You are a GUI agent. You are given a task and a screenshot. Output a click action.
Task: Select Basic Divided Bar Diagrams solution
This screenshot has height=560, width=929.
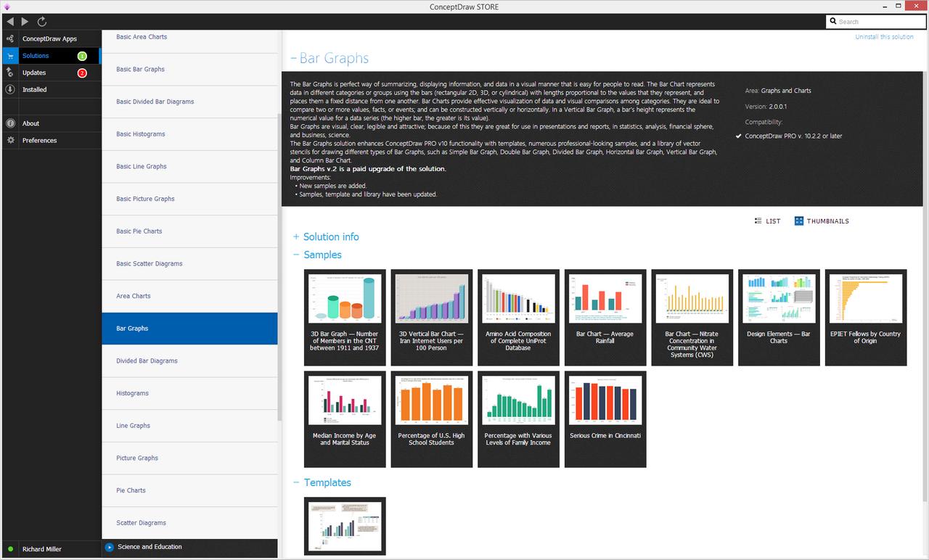click(189, 102)
